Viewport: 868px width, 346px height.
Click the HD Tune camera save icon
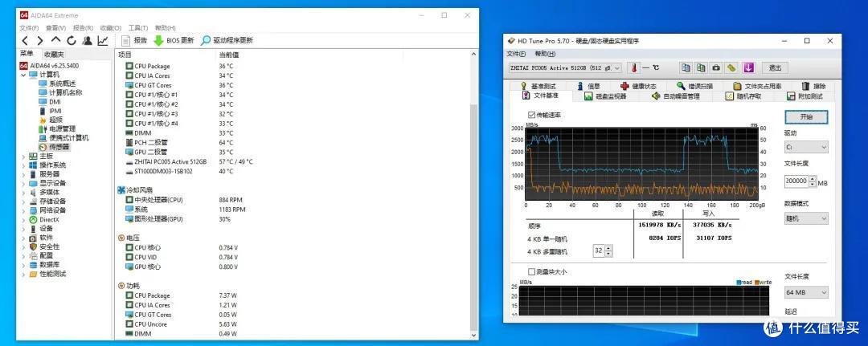pyautogui.click(x=716, y=67)
